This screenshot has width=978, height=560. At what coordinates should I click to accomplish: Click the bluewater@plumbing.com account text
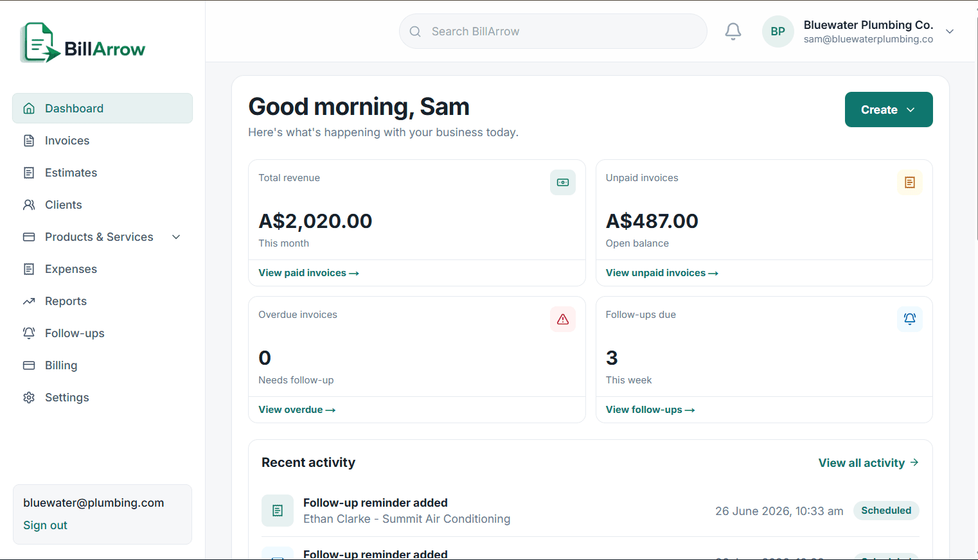(94, 503)
